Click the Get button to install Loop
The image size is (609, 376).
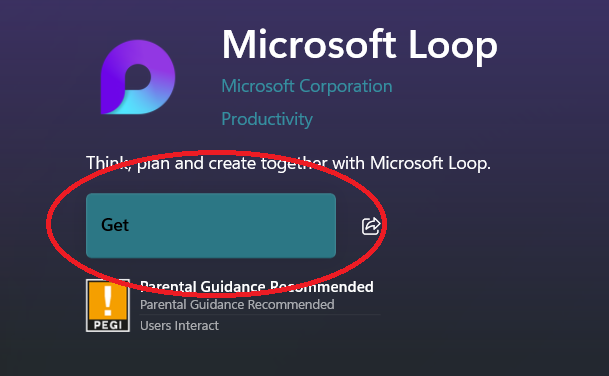211,226
